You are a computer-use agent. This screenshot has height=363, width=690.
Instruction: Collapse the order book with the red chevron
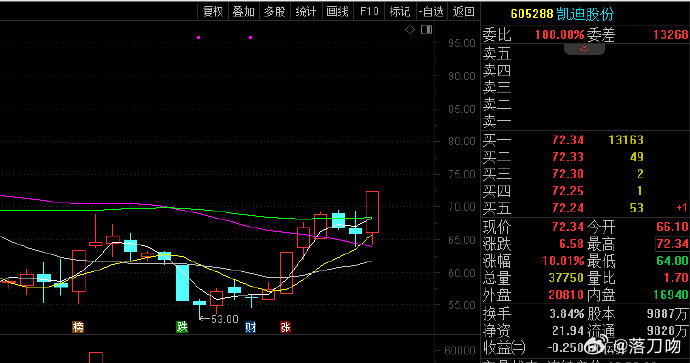coord(584,49)
